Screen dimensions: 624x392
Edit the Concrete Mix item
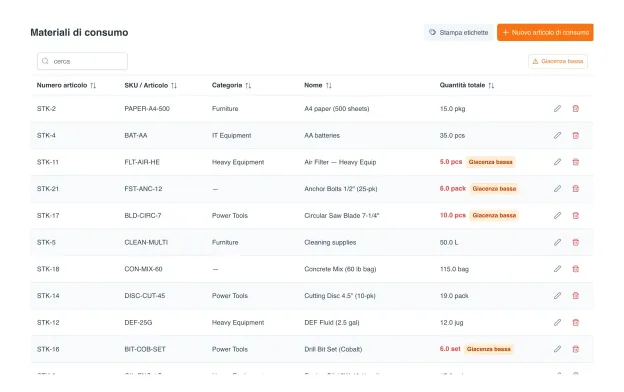[x=557, y=269]
